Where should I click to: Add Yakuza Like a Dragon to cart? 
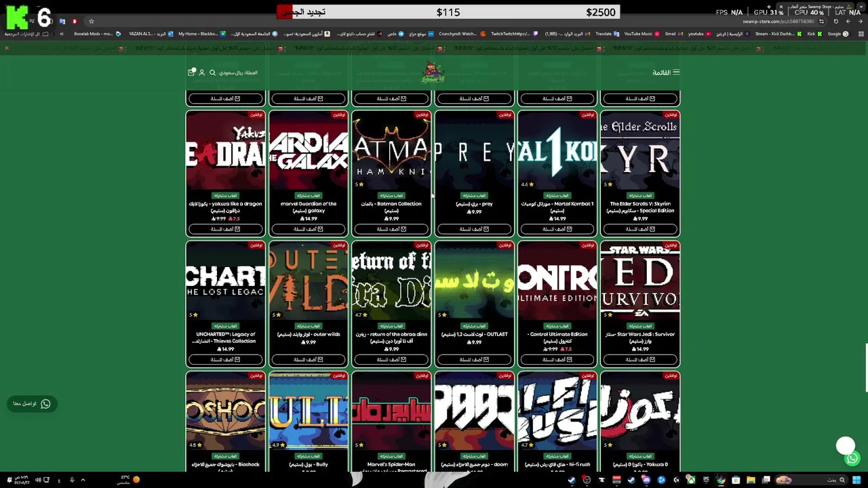coord(225,229)
